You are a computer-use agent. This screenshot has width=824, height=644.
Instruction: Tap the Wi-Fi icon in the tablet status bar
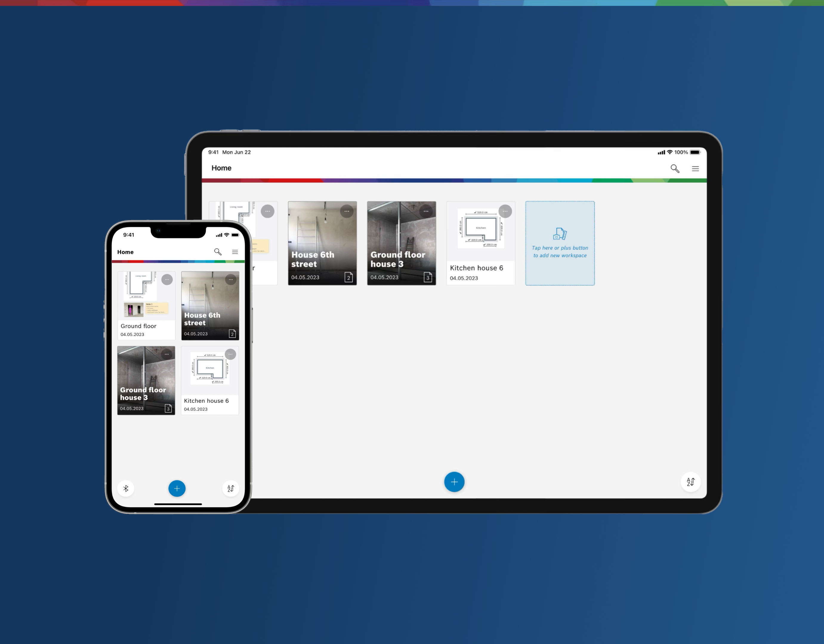670,152
